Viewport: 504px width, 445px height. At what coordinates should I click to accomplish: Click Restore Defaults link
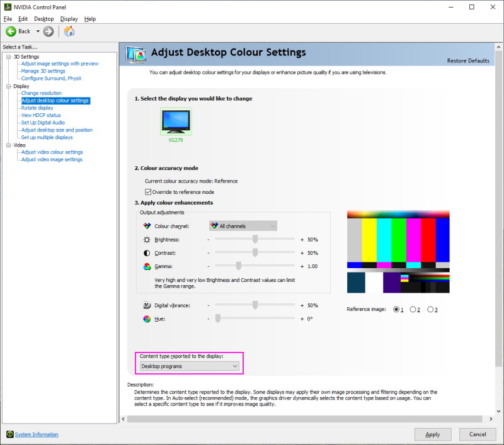pos(468,60)
